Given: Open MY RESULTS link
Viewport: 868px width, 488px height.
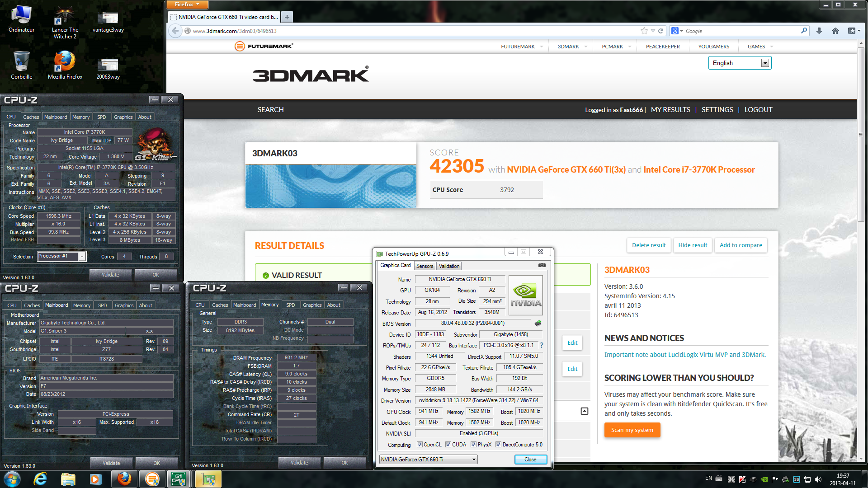Looking at the screenshot, I should [670, 110].
